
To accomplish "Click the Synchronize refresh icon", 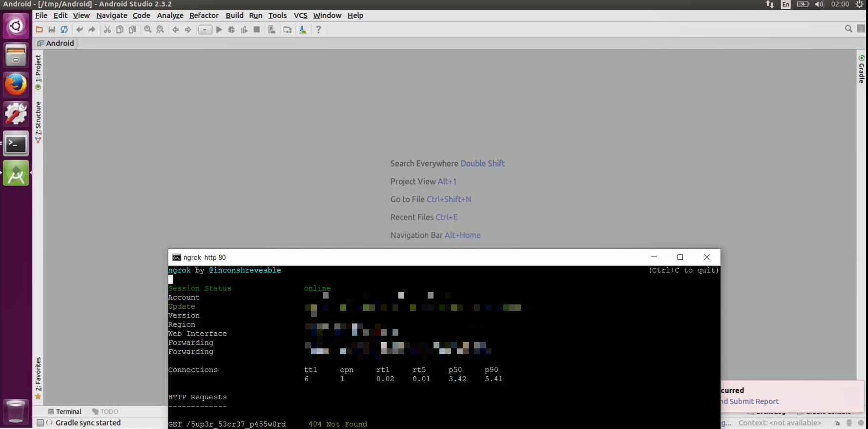I will 64,30.
